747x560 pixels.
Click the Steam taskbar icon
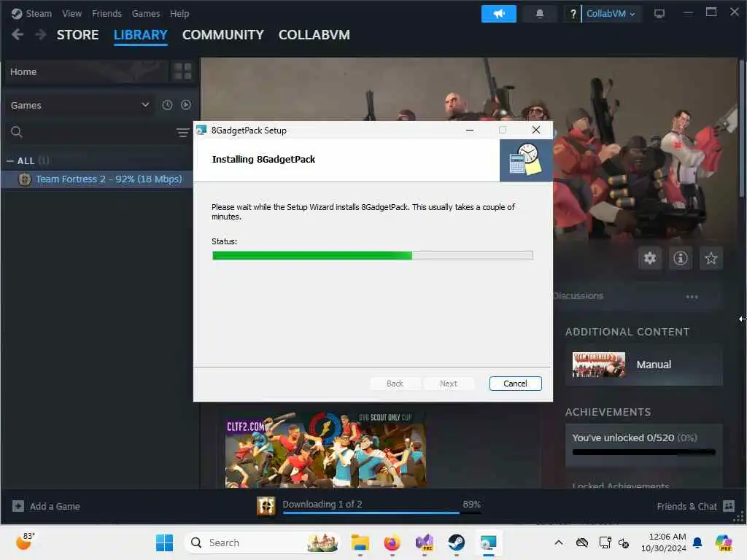point(457,542)
